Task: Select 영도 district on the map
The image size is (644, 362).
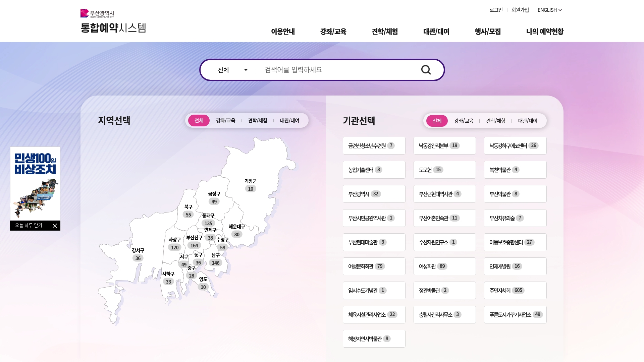Action: 203,283
